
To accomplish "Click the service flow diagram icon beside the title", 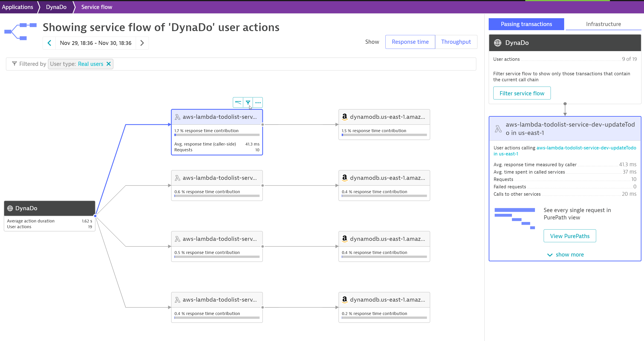I will [20, 31].
